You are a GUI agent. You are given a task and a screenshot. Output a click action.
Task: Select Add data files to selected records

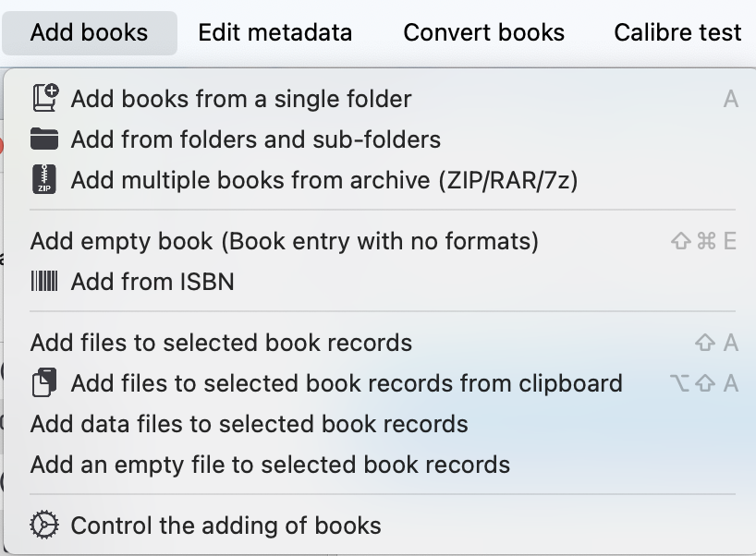tap(249, 424)
